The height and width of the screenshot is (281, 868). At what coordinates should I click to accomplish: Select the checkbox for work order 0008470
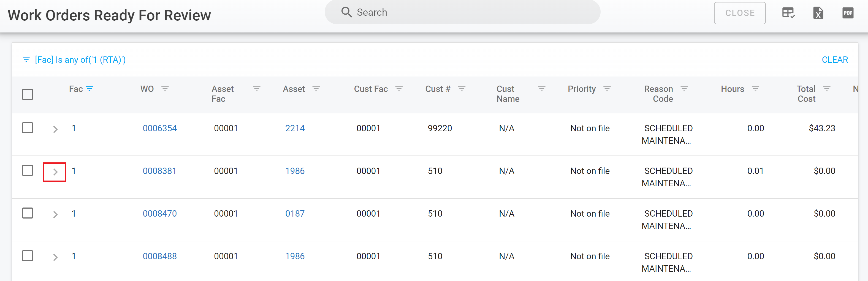[x=28, y=213]
